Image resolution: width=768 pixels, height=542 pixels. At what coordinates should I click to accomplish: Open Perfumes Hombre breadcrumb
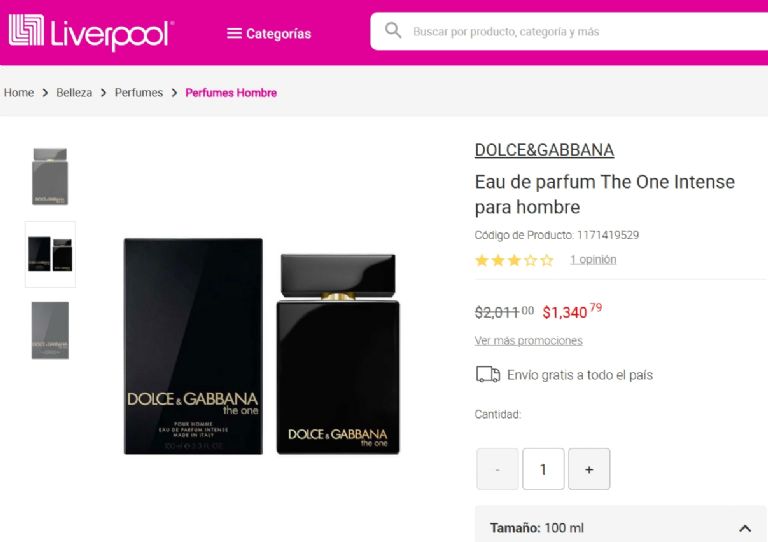pos(231,93)
